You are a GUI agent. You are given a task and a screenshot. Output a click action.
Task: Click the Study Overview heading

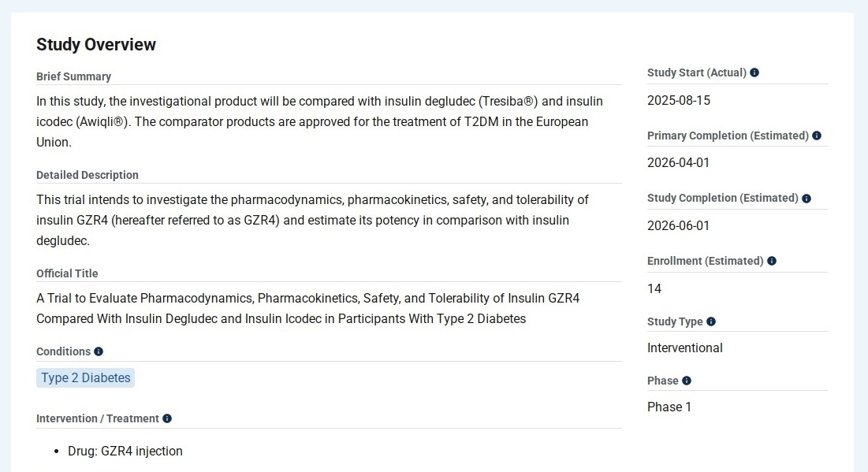click(96, 45)
